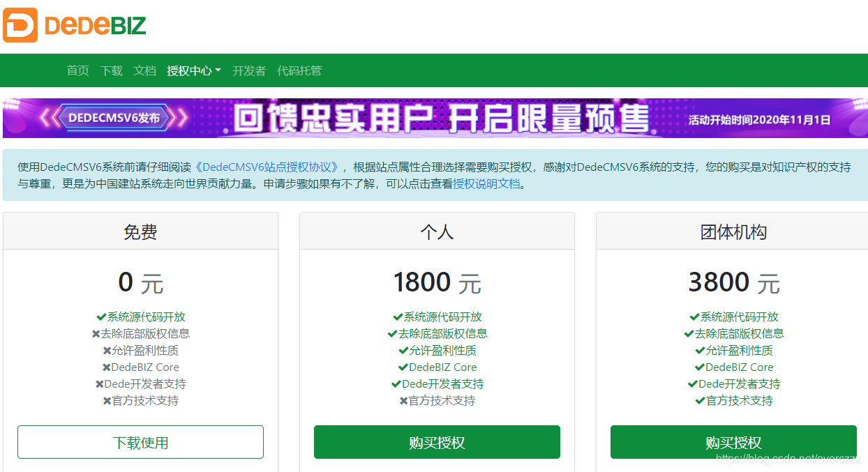868x472 pixels.
Task: Select the 团体机构 plan heading
Action: 733,232
